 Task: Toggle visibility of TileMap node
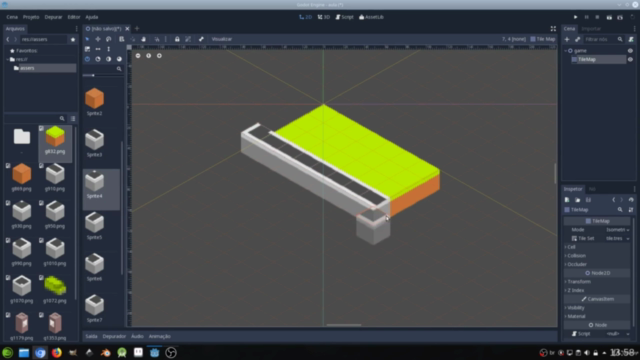pos(630,59)
